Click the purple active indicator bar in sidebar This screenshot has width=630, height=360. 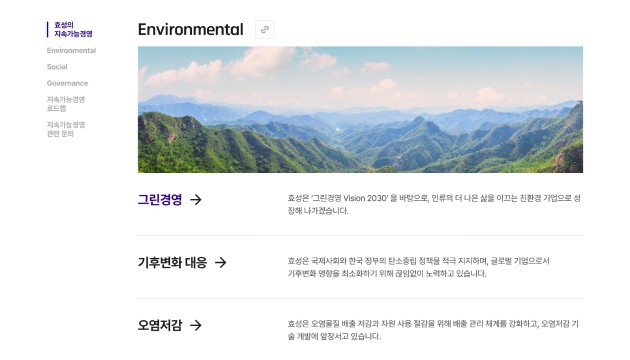(x=47, y=29)
